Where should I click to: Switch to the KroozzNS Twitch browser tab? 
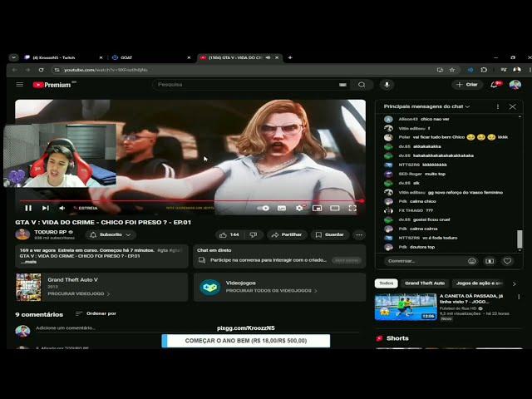63,57
